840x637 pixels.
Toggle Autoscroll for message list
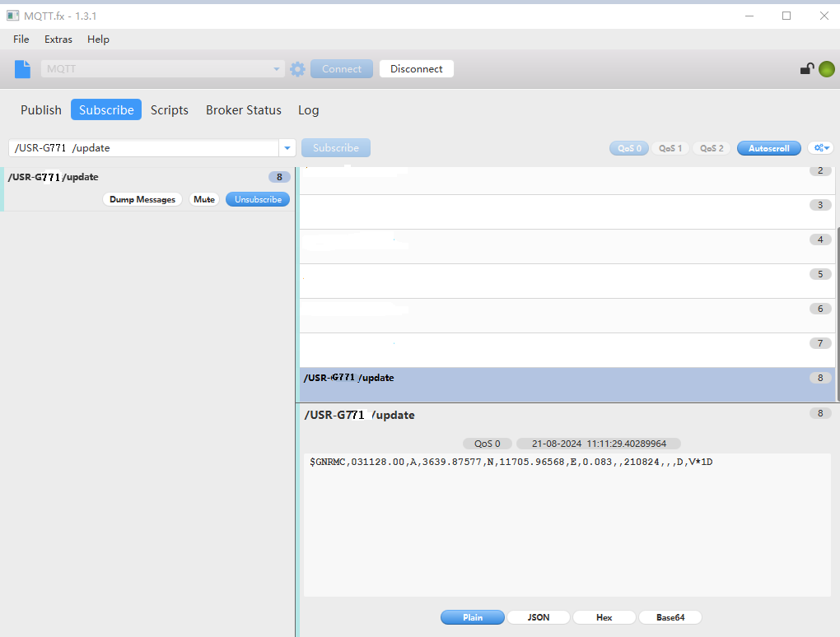click(x=768, y=148)
